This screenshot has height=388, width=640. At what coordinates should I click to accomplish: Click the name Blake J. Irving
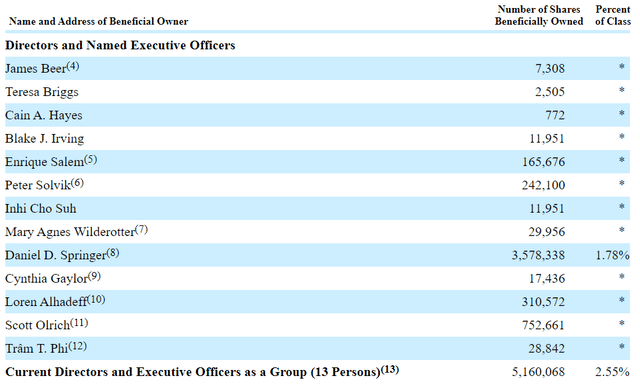(x=44, y=139)
